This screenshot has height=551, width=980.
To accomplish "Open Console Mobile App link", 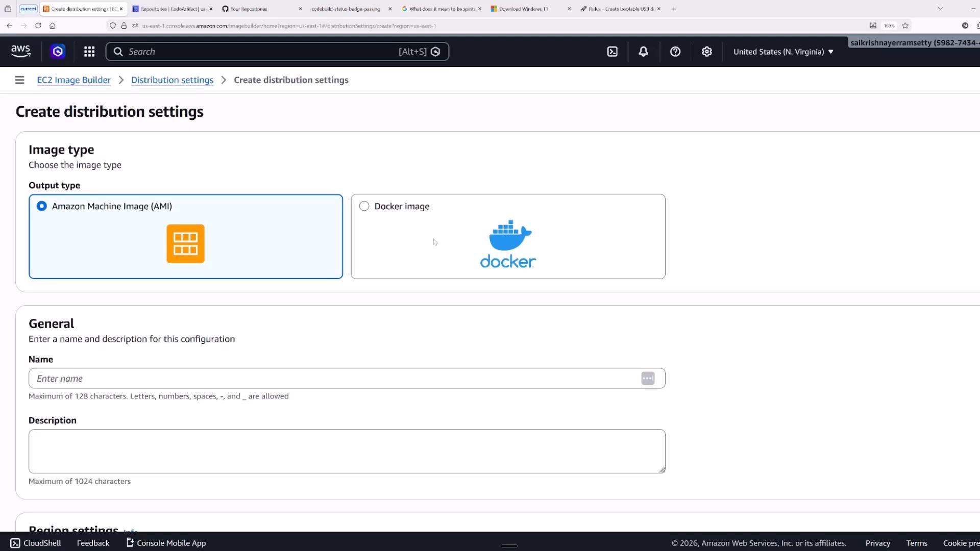I will [166, 543].
